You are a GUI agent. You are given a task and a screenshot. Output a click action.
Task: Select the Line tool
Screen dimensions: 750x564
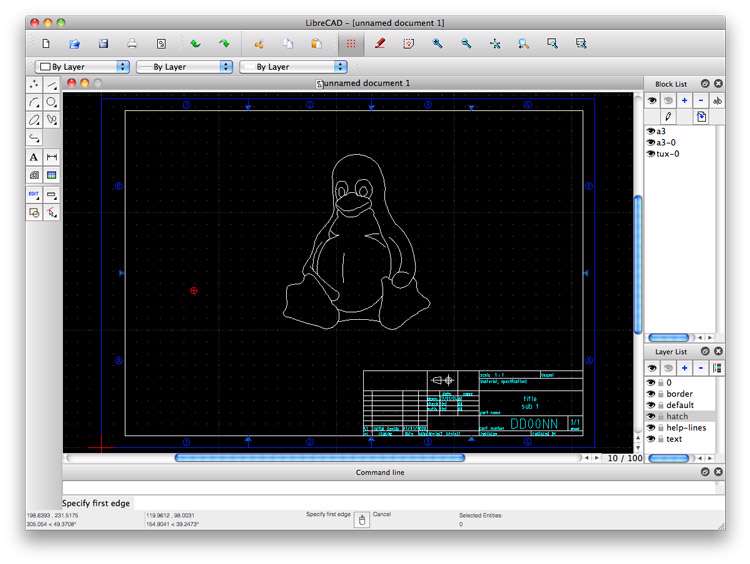click(52, 85)
